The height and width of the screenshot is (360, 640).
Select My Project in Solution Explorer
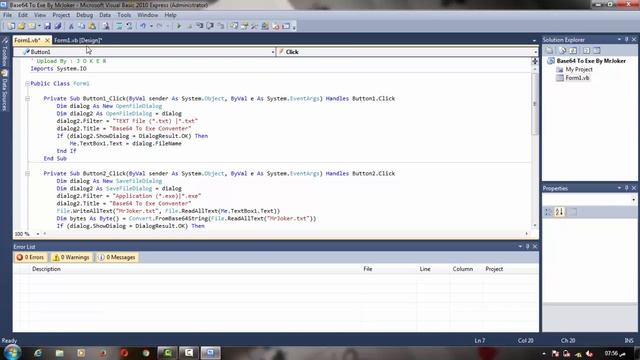point(579,69)
